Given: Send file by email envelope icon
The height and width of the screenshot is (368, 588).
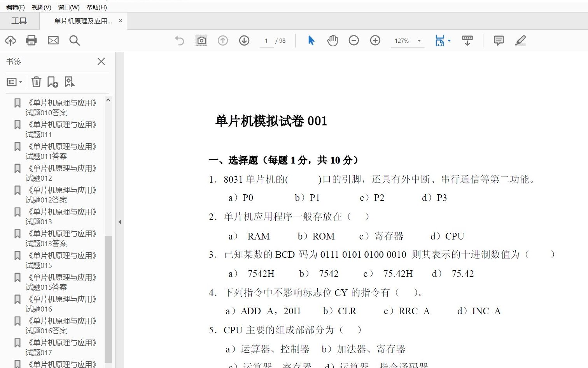Looking at the screenshot, I should pyautogui.click(x=53, y=40).
